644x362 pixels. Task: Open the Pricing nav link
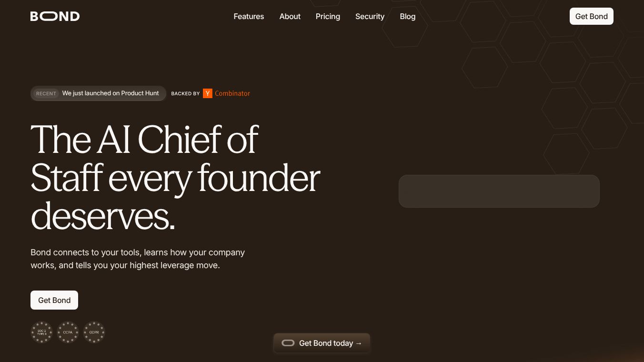(x=328, y=16)
